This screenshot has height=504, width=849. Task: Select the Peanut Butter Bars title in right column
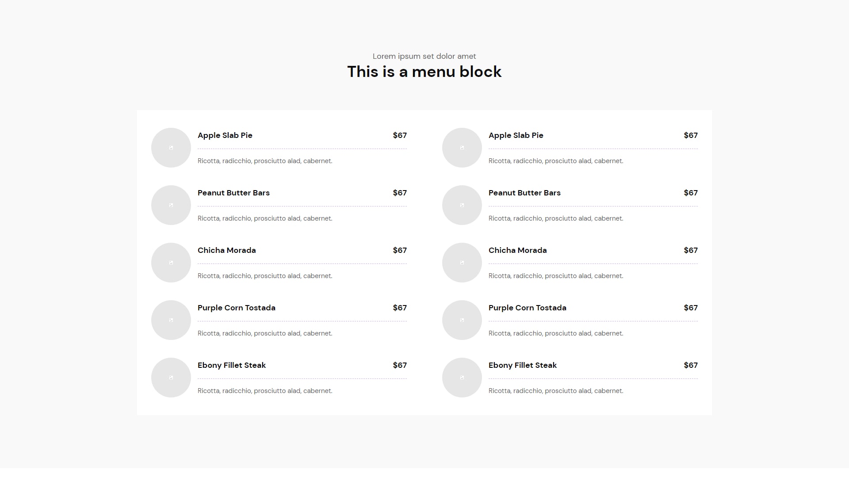tap(524, 193)
